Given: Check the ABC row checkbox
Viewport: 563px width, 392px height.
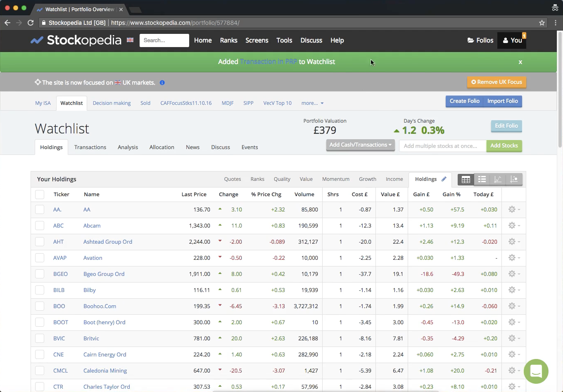Looking at the screenshot, I should point(40,226).
